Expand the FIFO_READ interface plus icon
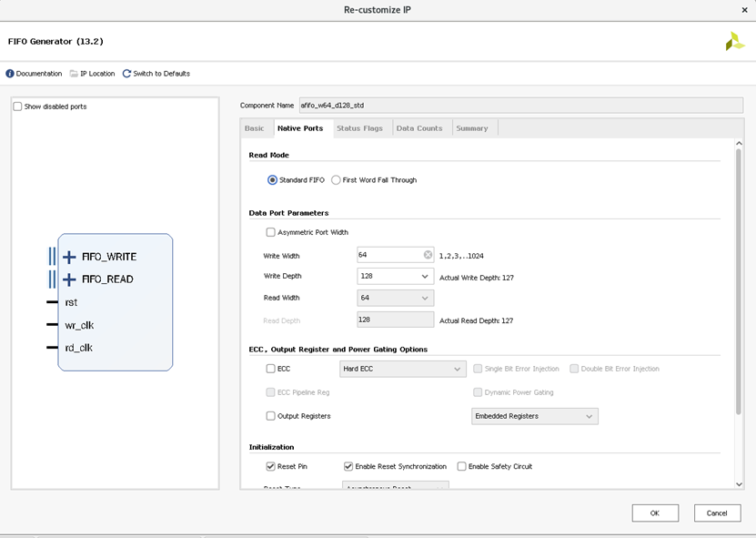The height and width of the screenshot is (538, 756). (69, 279)
